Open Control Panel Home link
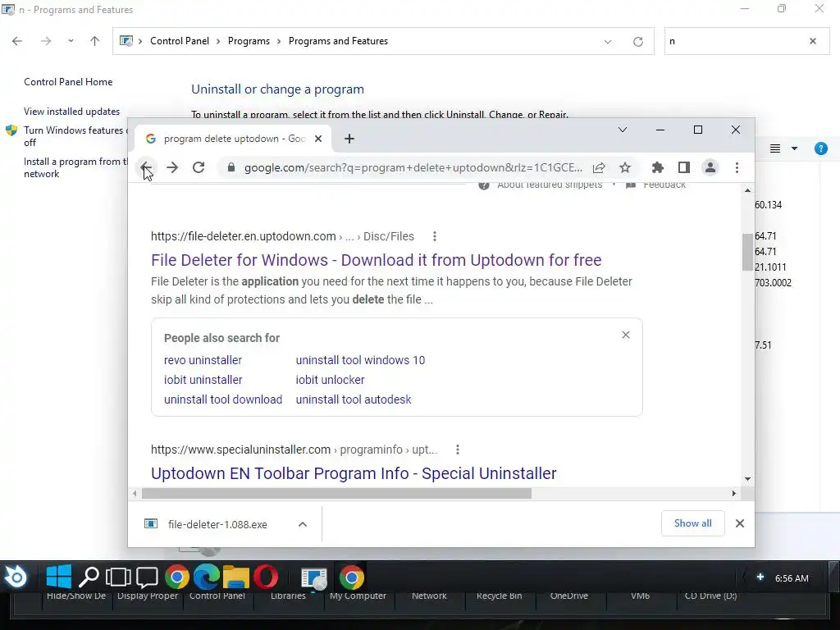This screenshot has width=840, height=630. (68, 82)
